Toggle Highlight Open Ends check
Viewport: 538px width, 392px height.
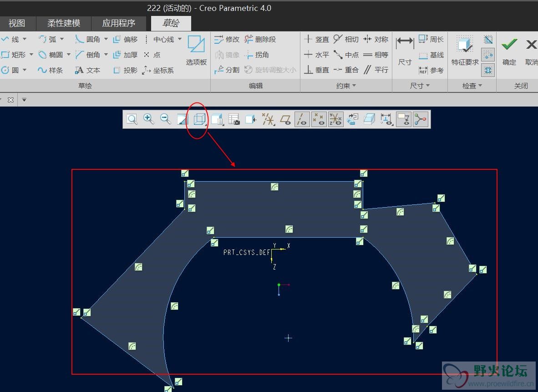point(488,55)
